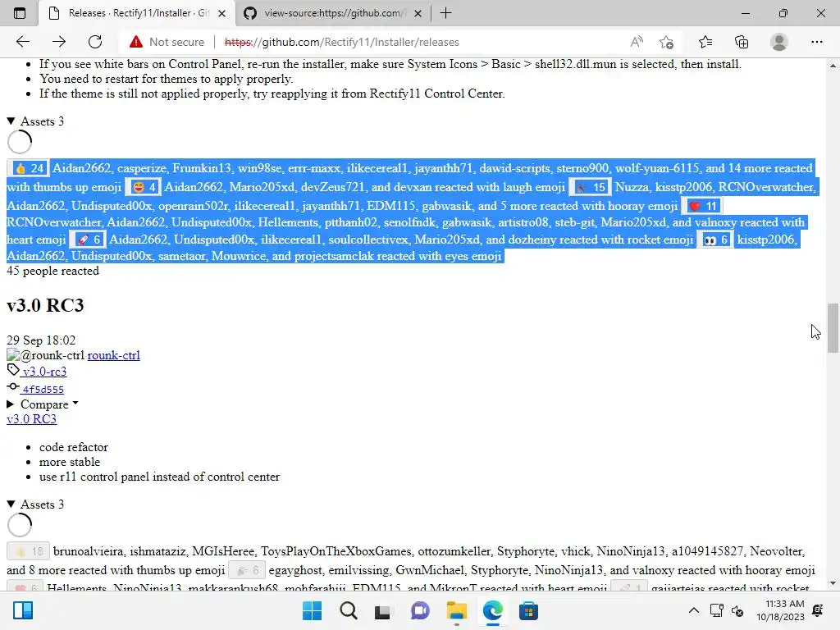Open the Windows Start menu
This screenshot has height=630, width=840.
pyautogui.click(x=312, y=610)
